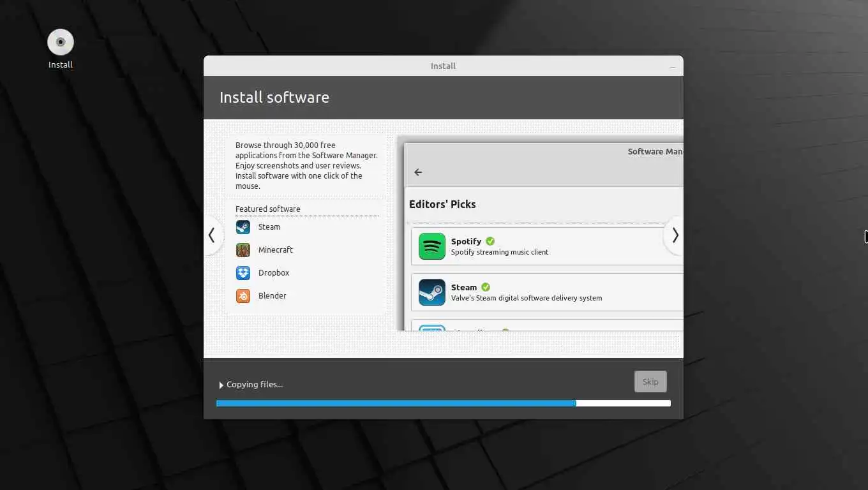868x490 pixels.
Task: Expand the Copying files details triangle
Action: (221, 385)
